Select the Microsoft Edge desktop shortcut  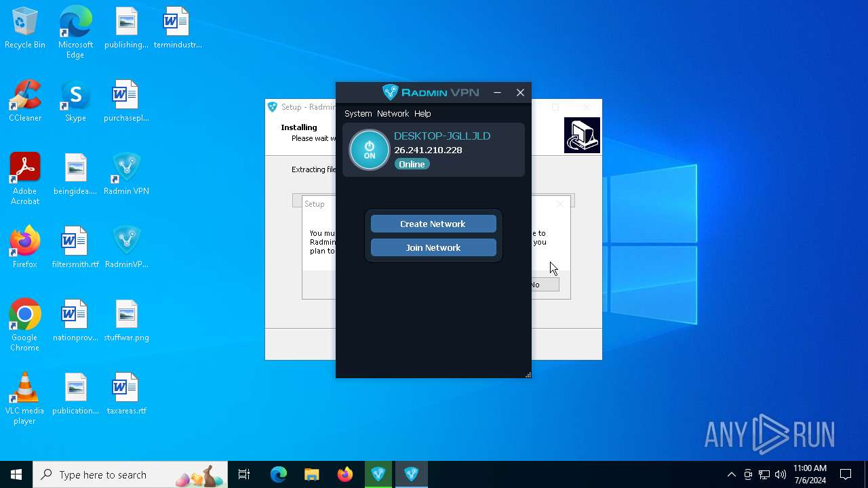[x=75, y=32]
